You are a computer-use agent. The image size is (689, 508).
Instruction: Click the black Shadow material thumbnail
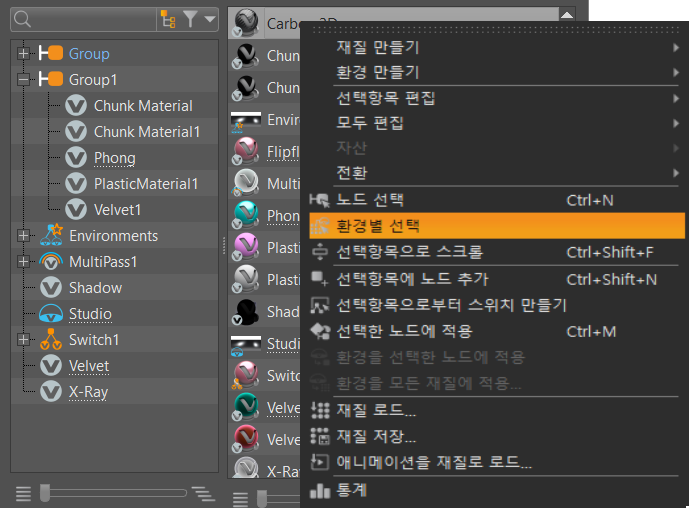click(x=246, y=311)
